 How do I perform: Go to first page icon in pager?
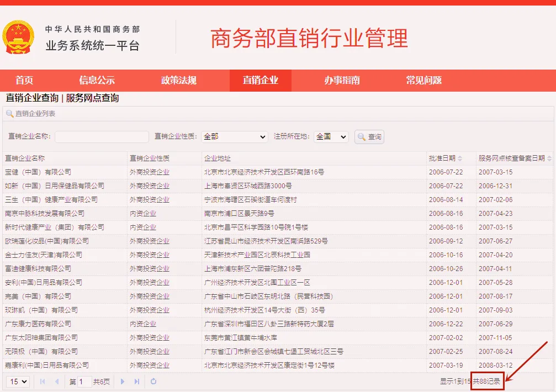tap(43, 382)
